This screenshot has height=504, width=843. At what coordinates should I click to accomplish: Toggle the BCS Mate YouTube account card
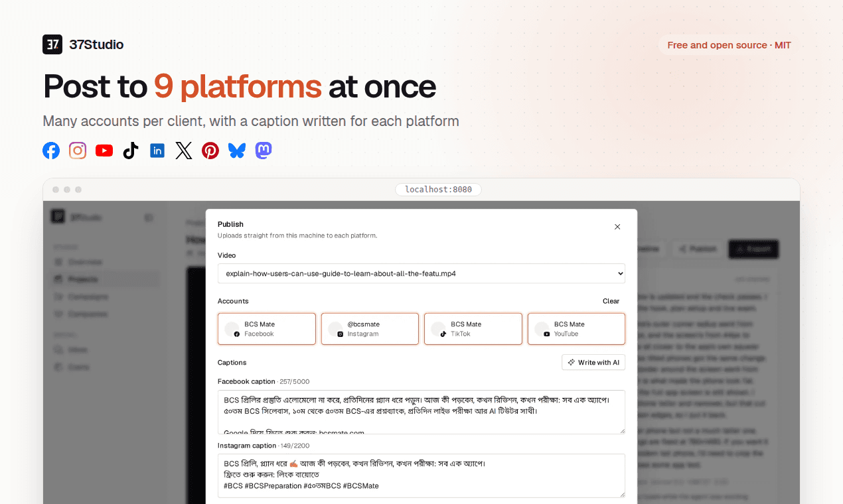[577, 329]
